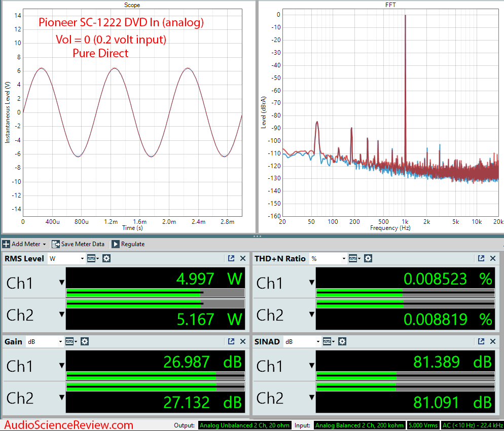Open Gain meter settings gear

pyautogui.click(x=85, y=342)
